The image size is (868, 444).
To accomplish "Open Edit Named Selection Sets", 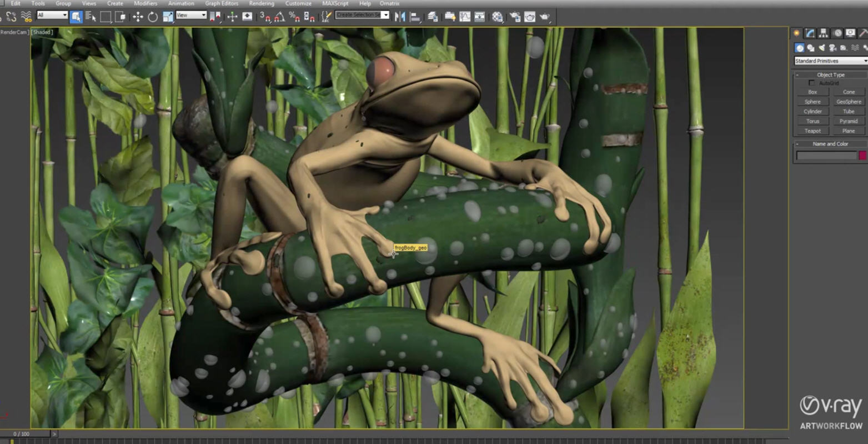I will click(327, 17).
